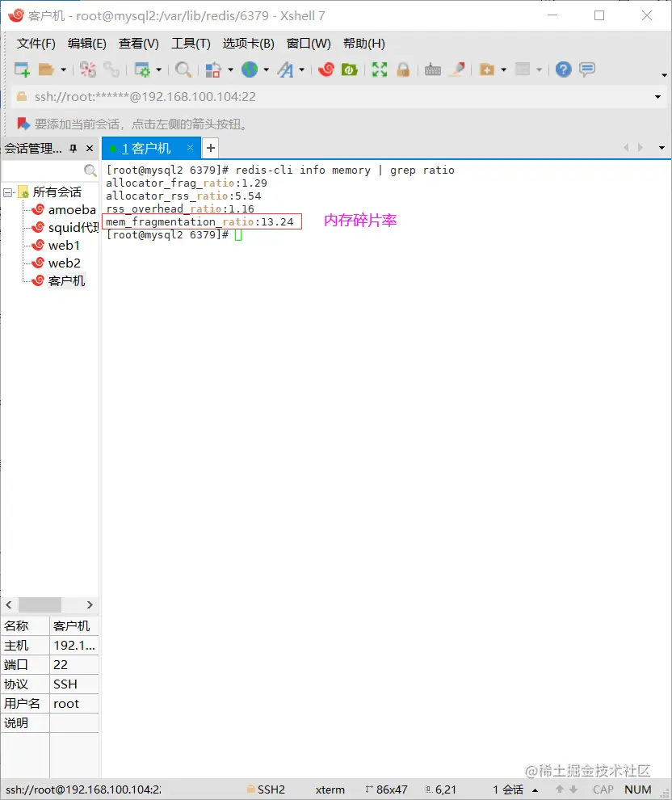Open dropdown beside the font icon
The height and width of the screenshot is (800, 672).
pos(302,69)
